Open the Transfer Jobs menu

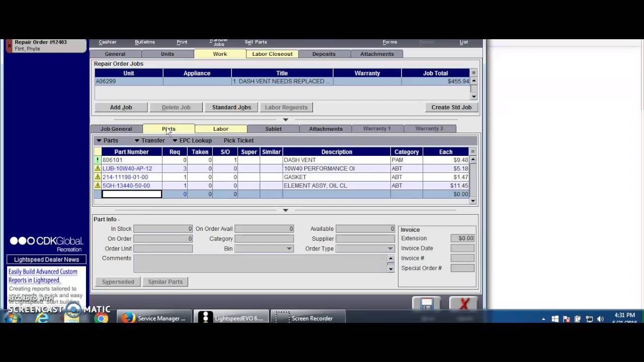click(219, 42)
